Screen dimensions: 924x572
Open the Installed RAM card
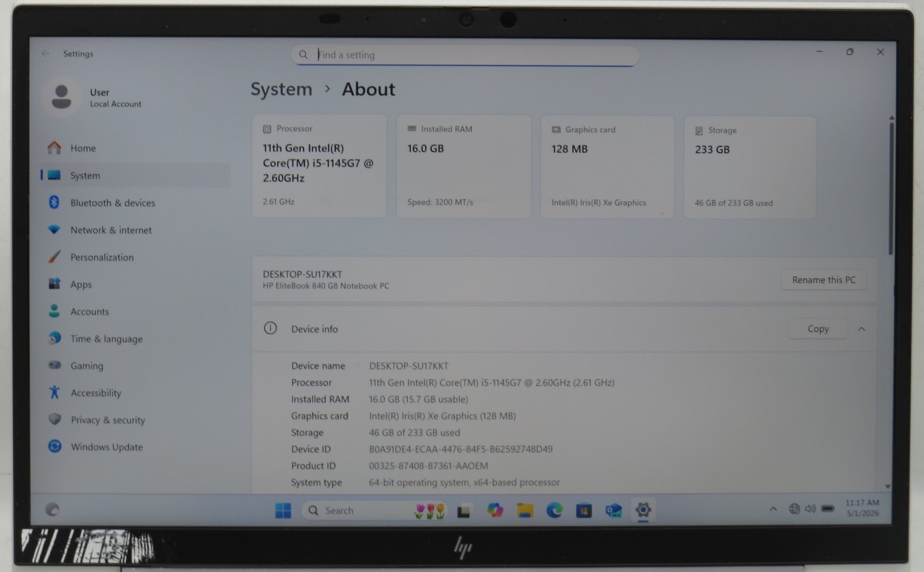(464, 166)
